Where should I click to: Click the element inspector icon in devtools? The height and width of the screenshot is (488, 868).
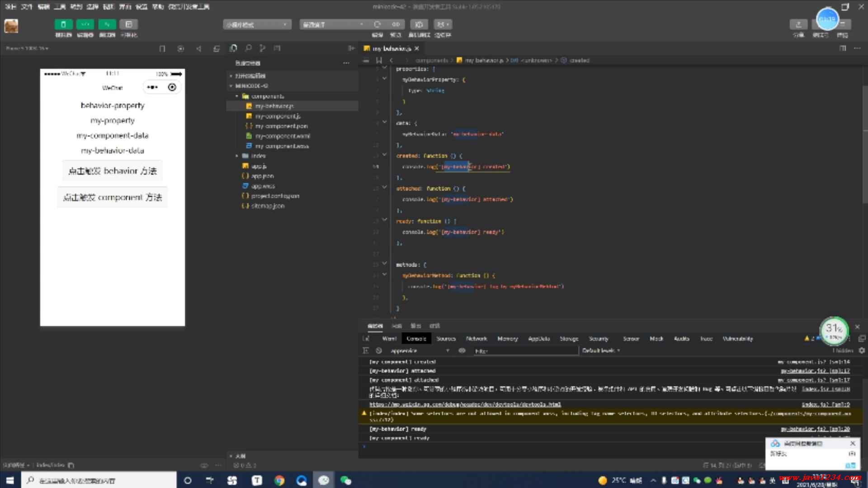(x=366, y=338)
